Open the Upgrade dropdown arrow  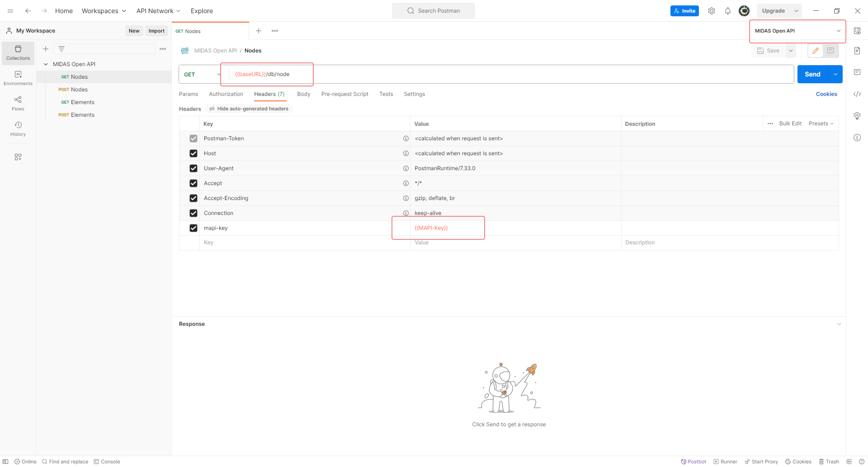796,11
